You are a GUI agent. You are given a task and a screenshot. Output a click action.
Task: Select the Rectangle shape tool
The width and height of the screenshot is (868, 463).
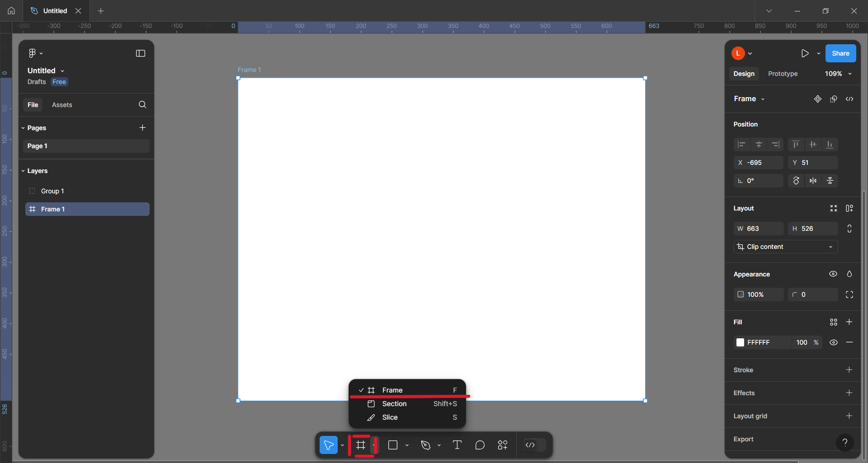393,445
